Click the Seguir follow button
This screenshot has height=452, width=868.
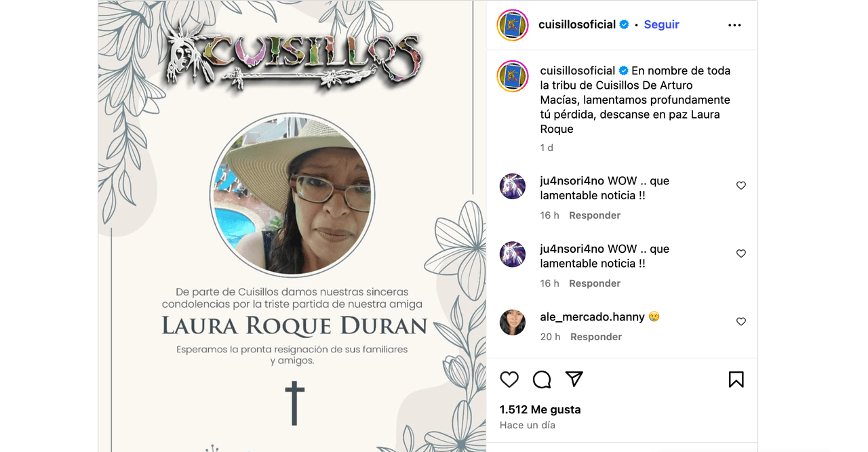[661, 24]
